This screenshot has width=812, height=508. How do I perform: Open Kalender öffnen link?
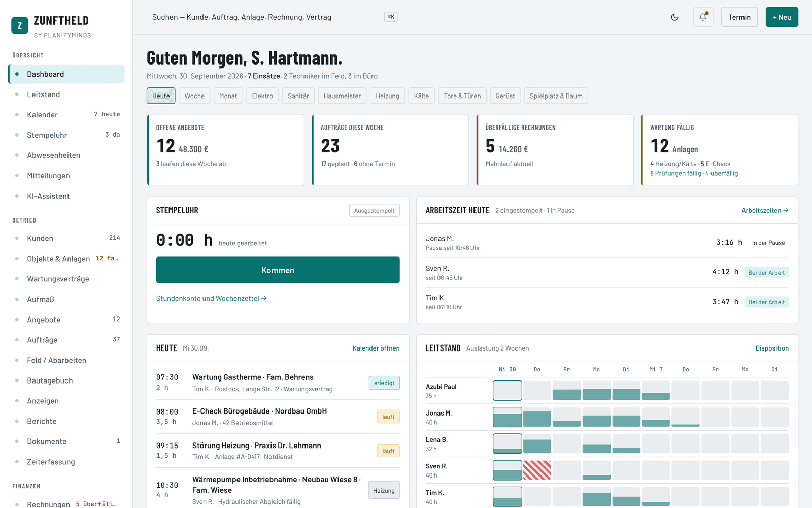coord(376,348)
